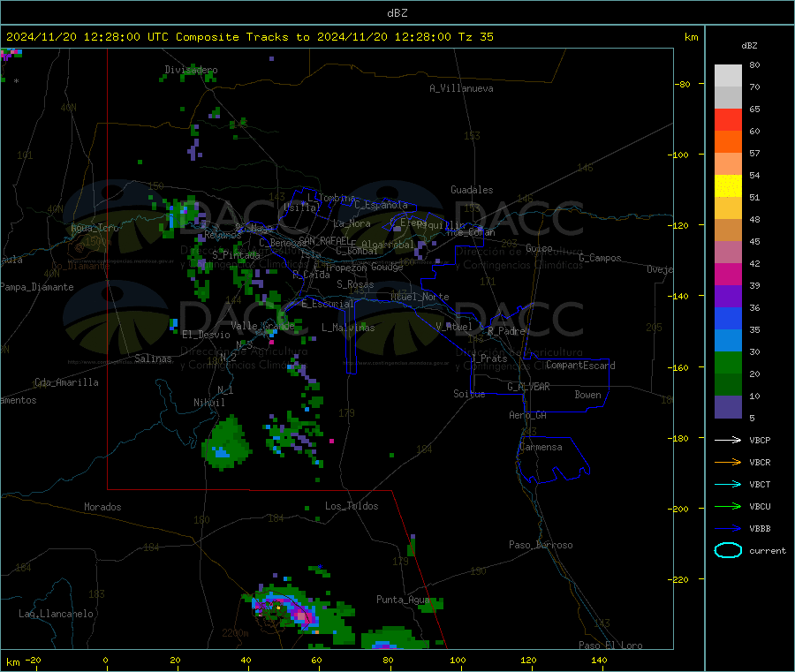This screenshot has width=795, height=672.
Task: Click the 'Guadales' place label
Action: (472, 190)
